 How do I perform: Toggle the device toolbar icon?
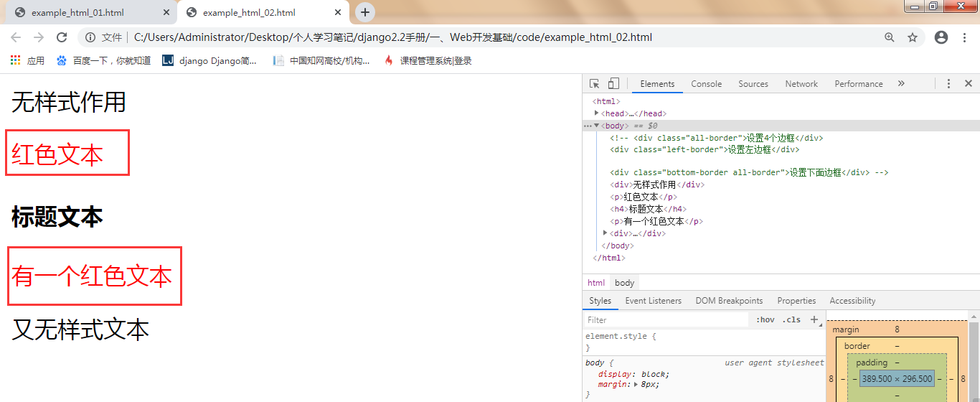coord(613,84)
